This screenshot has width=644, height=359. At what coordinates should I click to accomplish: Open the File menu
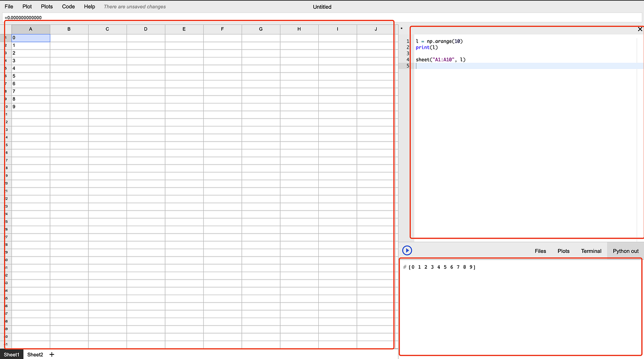click(9, 6)
